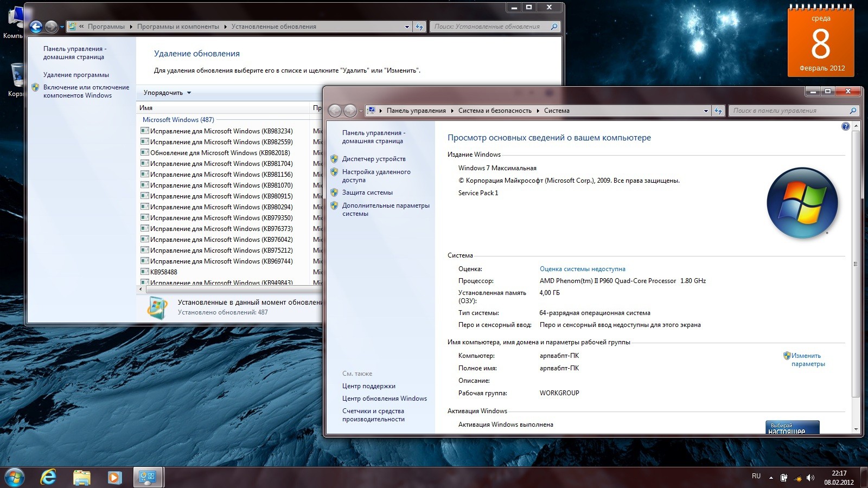Open help question mark in System window

click(x=845, y=126)
